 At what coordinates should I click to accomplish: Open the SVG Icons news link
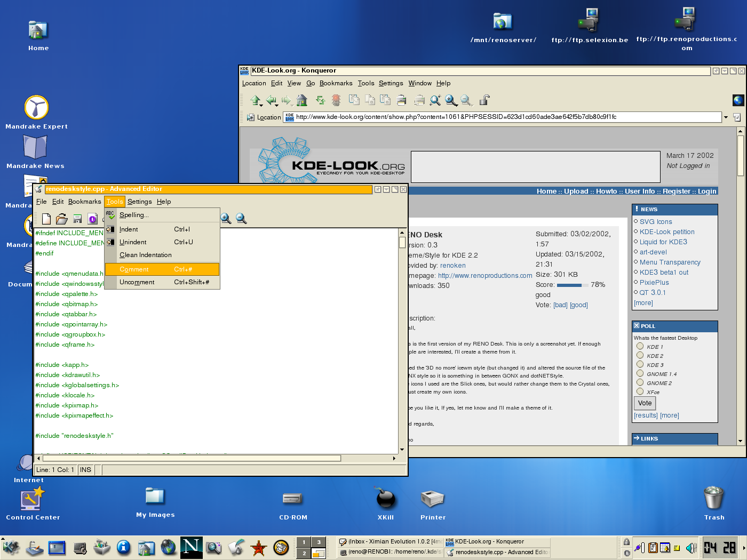click(656, 222)
